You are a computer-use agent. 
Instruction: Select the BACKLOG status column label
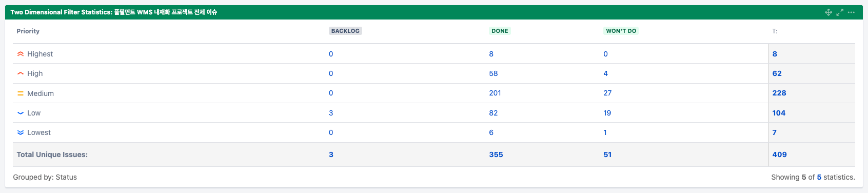coord(345,31)
